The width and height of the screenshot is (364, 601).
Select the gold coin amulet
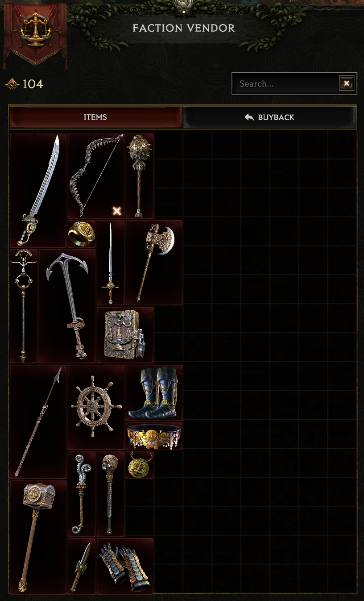(140, 465)
